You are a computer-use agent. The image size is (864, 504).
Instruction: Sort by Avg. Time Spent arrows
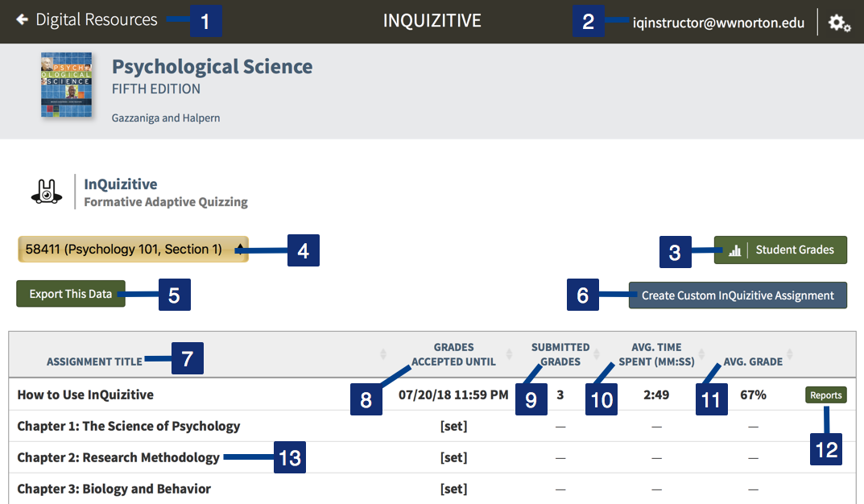[703, 353]
